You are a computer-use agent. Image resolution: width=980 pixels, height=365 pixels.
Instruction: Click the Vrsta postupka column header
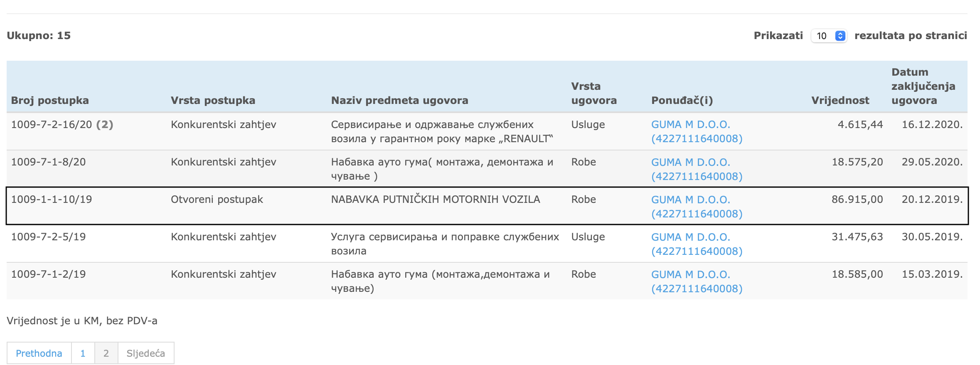point(213,100)
